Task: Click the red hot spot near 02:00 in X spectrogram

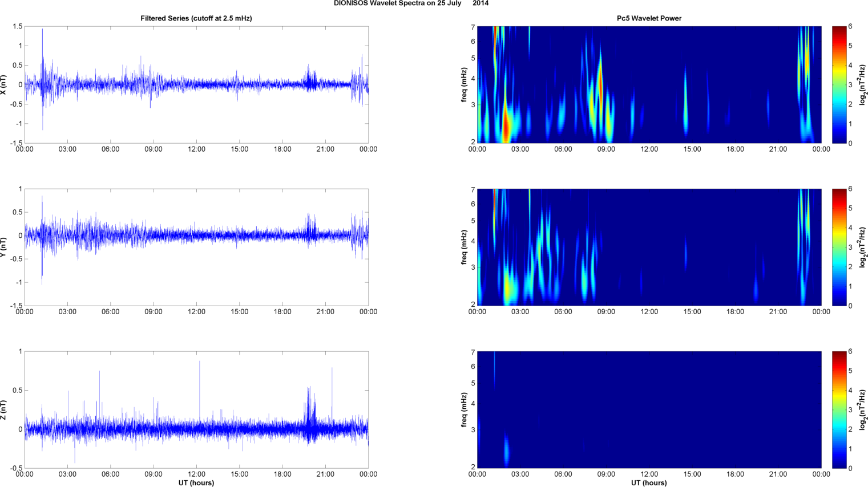Action: point(506,127)
